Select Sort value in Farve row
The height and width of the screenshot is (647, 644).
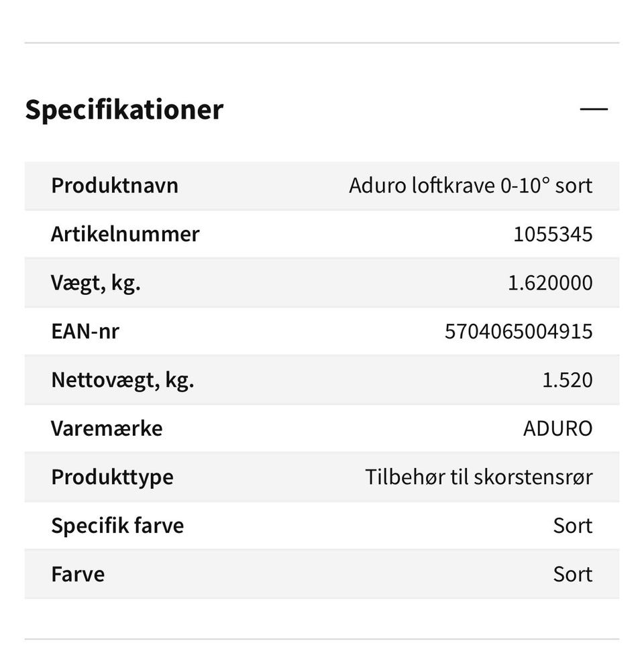pos(572,575)
